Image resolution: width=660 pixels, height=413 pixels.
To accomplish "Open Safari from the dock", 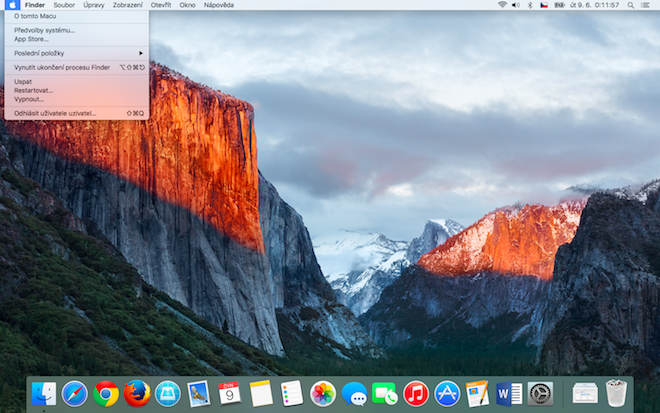I will point(75,394).
